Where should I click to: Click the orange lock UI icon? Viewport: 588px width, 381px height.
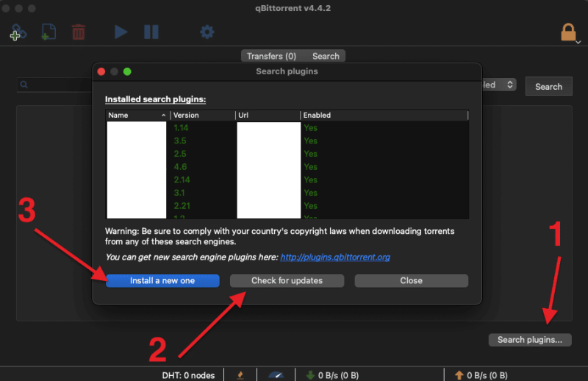(x=568, y=32)
